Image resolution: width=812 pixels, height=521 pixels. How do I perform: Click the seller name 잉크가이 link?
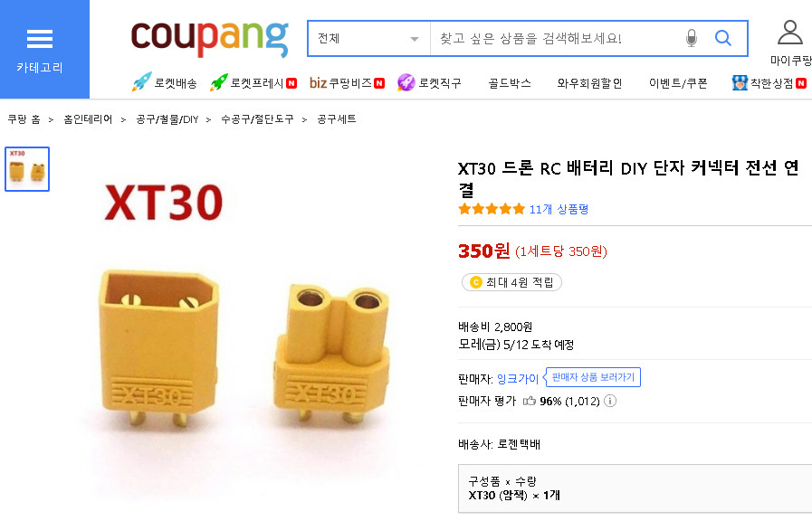(517, 379)
